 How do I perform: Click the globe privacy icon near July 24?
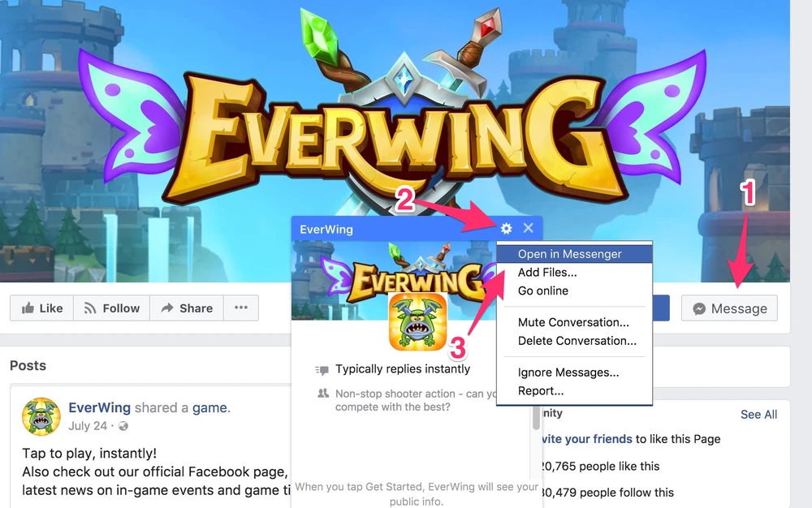tap(123, 426)
